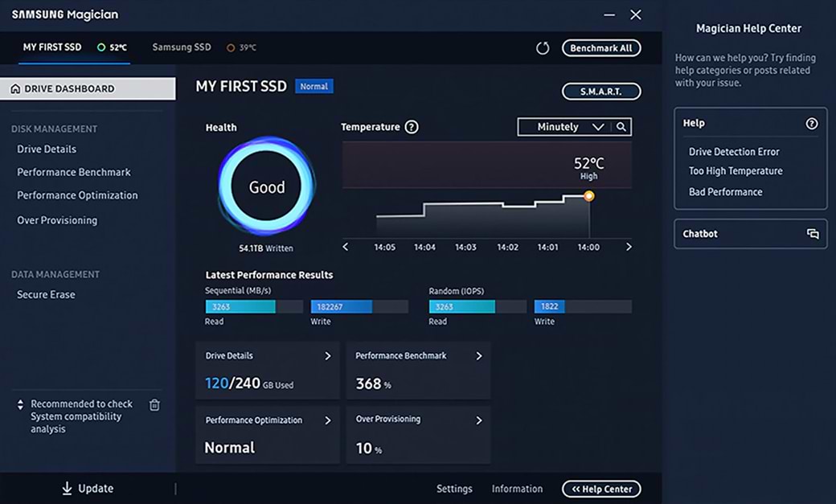Open Drive Details in the sidebar
The image size is (836, 504).
[x=47, y=150]
